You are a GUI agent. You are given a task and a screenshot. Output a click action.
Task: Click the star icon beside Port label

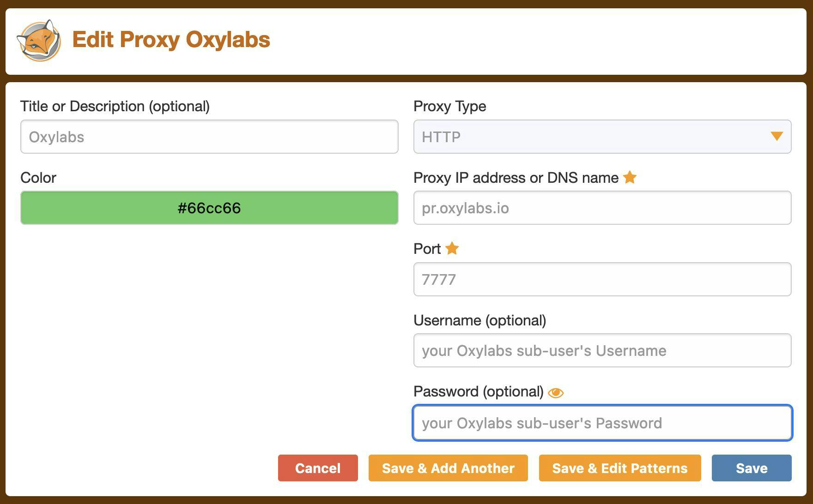(x=452, y=249)
